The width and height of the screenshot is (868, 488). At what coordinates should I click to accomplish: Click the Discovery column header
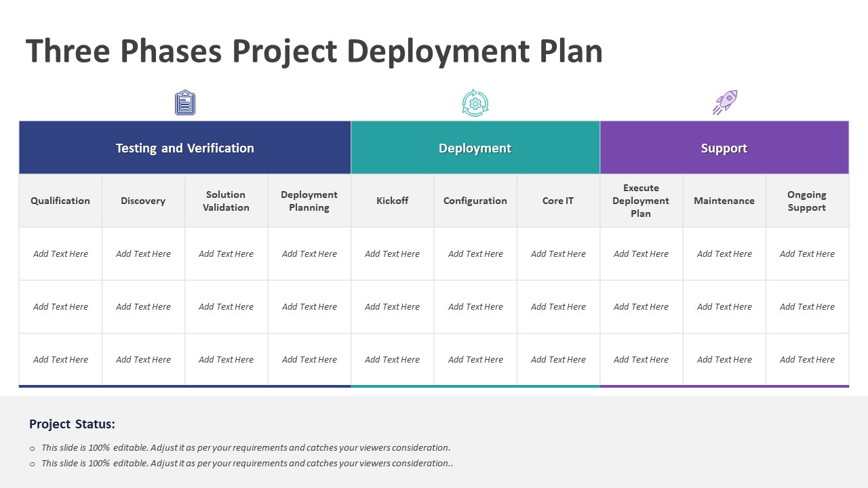(x=143, y=201)
